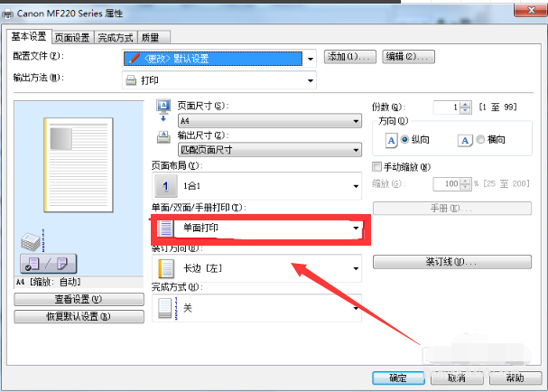Open the 配置文件 default settings dropdown
This screenshot has width=548, height=392.
(x=219, y=59)
